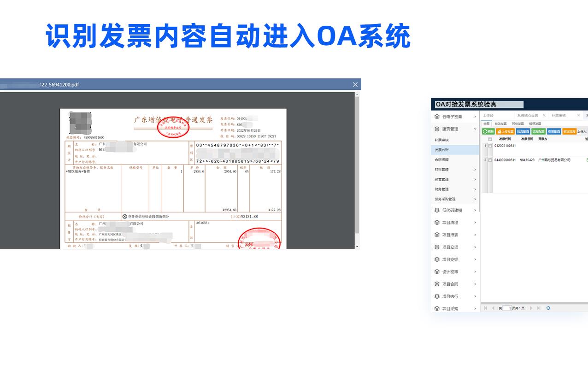Click the 低代码建模 stack icon
Viewport: 588px width, 365px height.
coord(437,210)
